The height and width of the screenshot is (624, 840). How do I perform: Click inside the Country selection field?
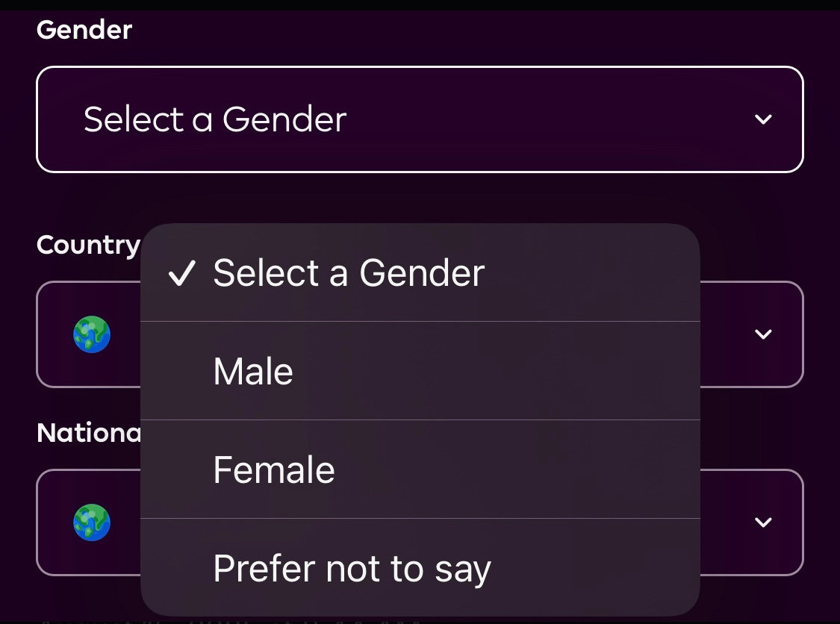coord(420,334)
